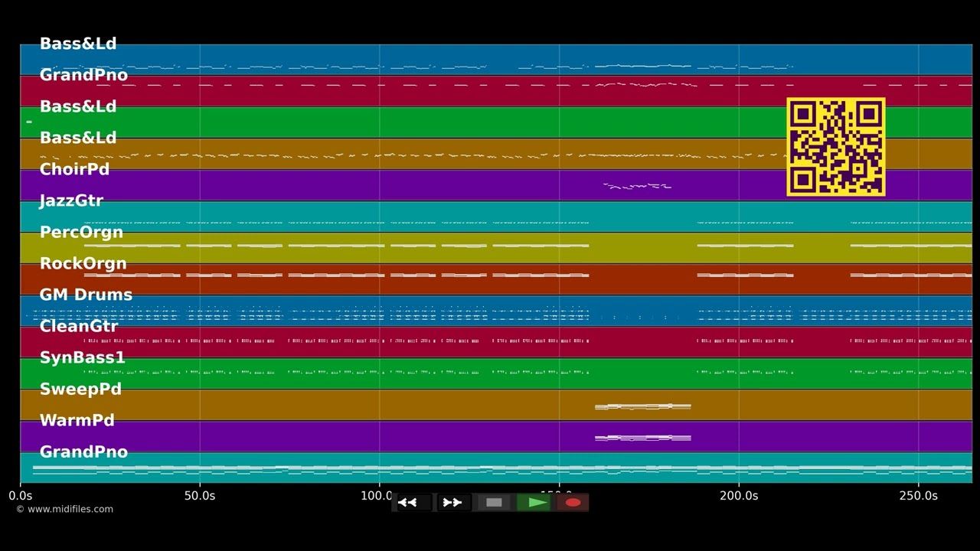Select the WarmPd track label

tap(77, 420)
